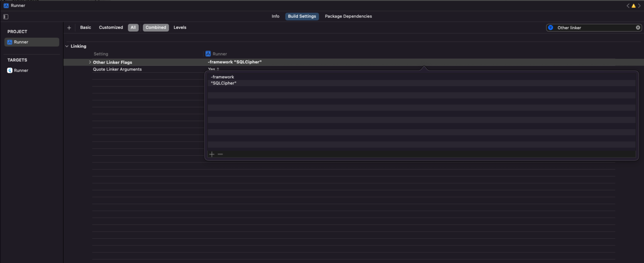Click the Setting column header
The height and width of the screenshot is (263, 644).
(x=101, y=54)
